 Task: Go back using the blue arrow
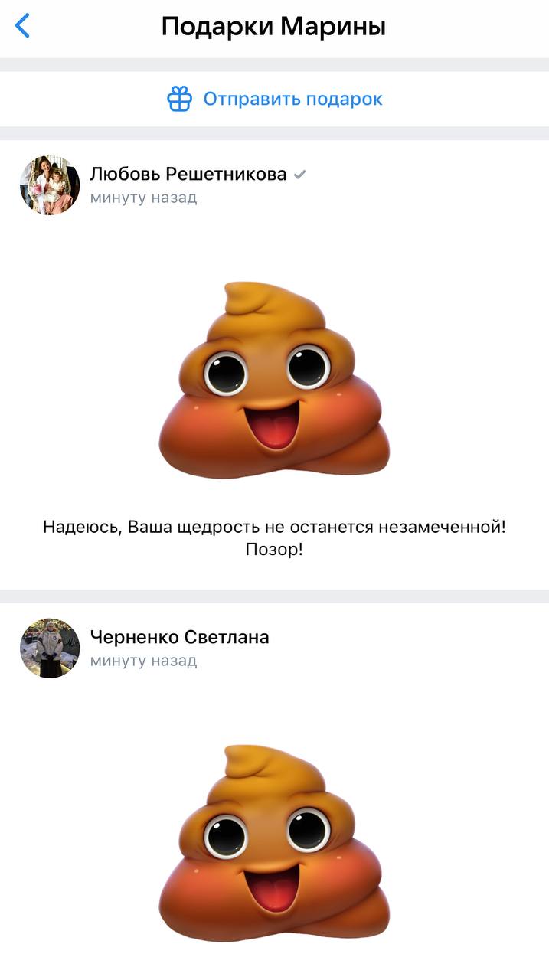(x=23, y=26)
